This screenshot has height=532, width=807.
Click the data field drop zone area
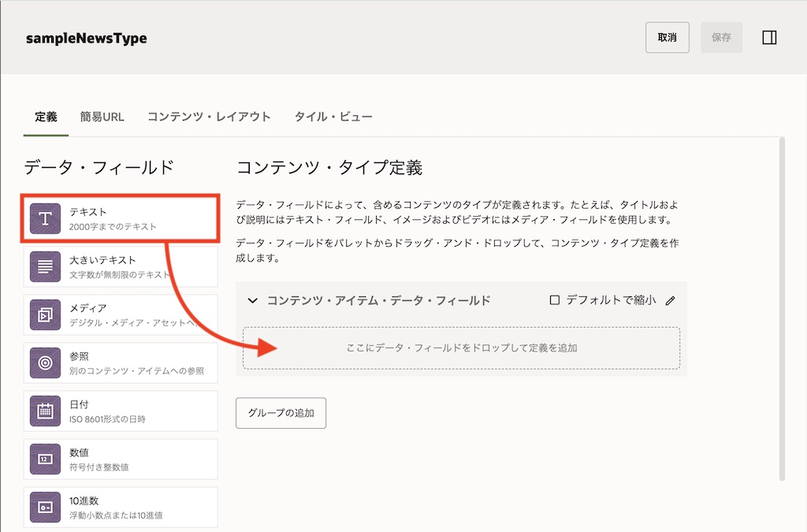(461, 348)
